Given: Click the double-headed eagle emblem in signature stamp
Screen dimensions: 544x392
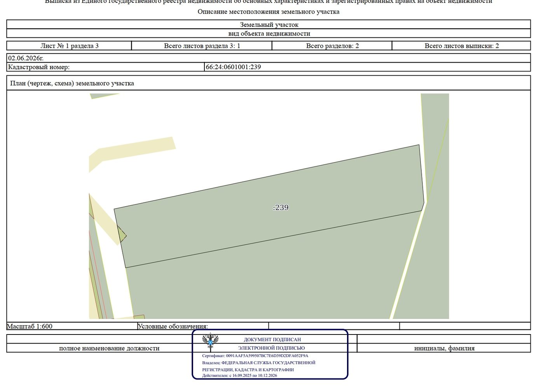Looking at the screenshot, I should click(x=210, y=342).
